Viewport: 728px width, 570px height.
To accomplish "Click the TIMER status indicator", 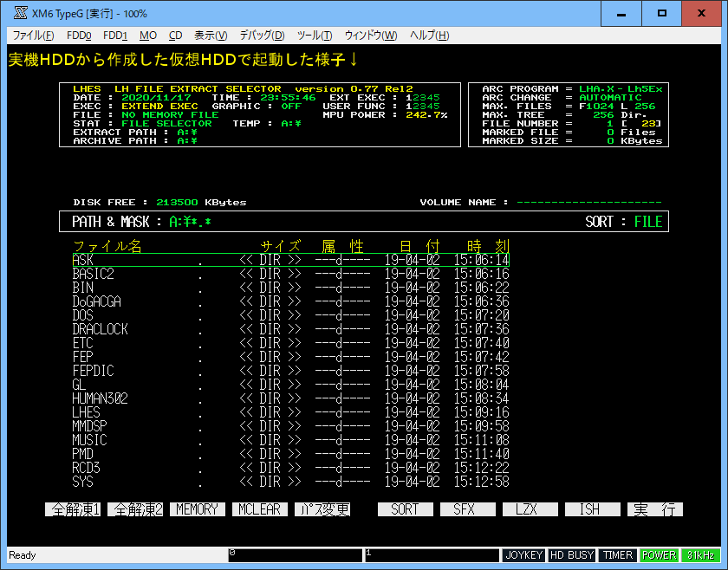I will click(617, 555).
